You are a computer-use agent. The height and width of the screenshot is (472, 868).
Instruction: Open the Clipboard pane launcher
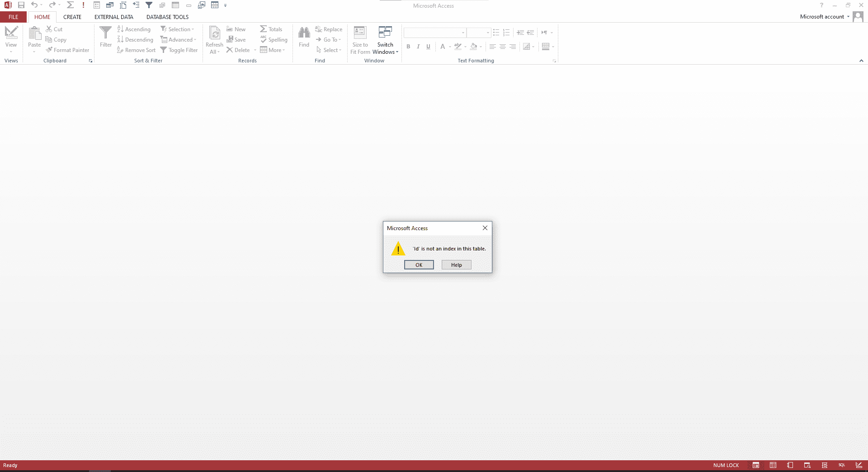tap(90, 61)
